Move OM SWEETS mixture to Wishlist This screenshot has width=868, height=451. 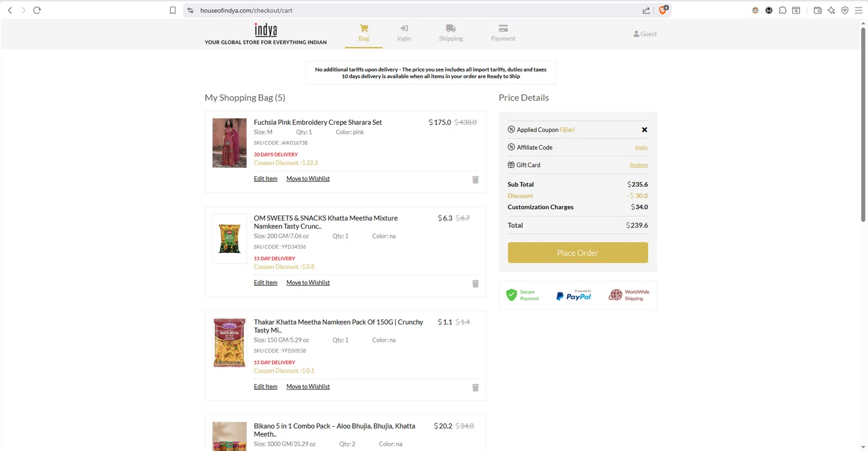pos(308,283)
